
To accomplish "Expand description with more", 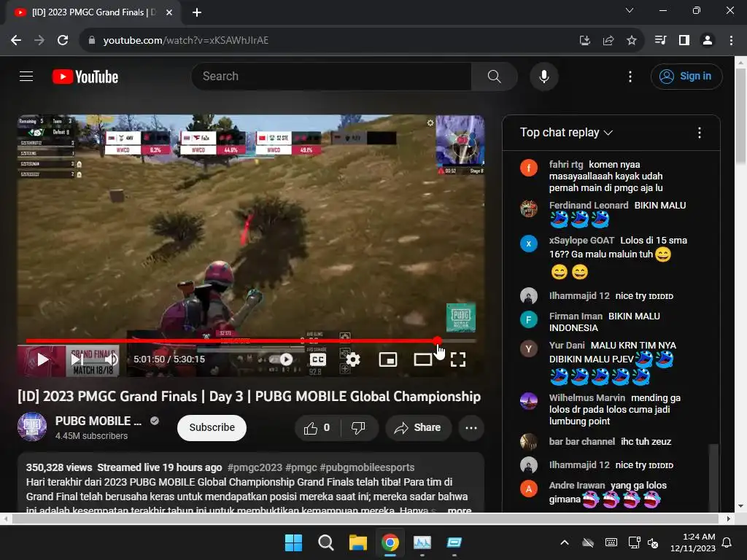I will click(460, 510).
